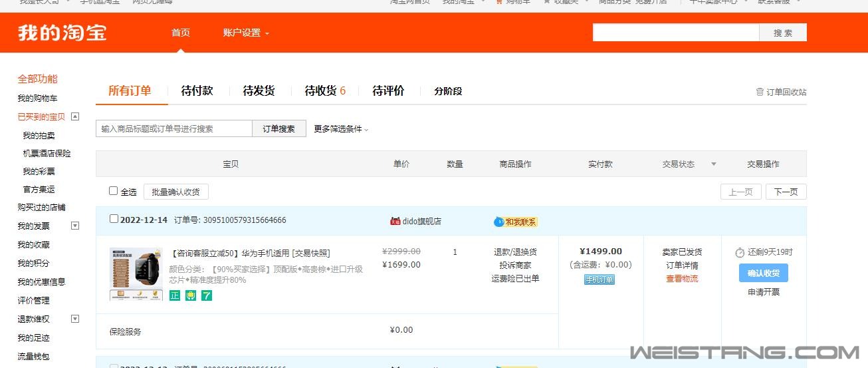This screenshot has width=868, height=368.
Task: Click order number 3095100579315664666
Action: point(245,220)
